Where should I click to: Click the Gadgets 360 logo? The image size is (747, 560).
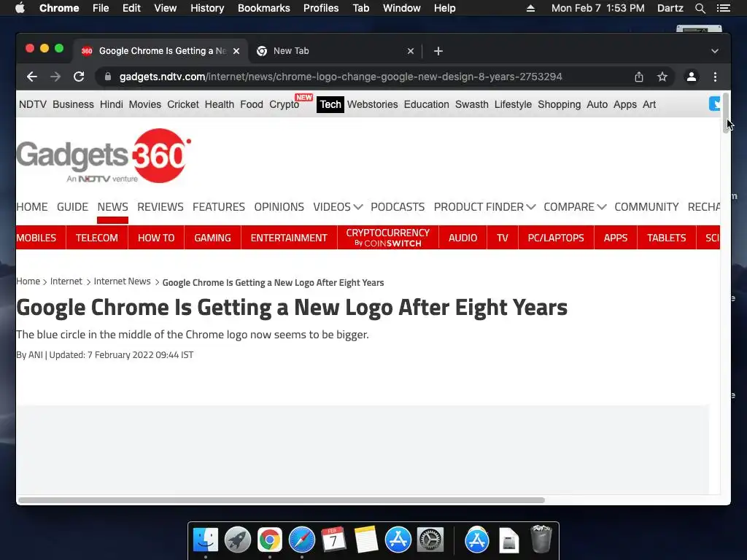point(104,156)
